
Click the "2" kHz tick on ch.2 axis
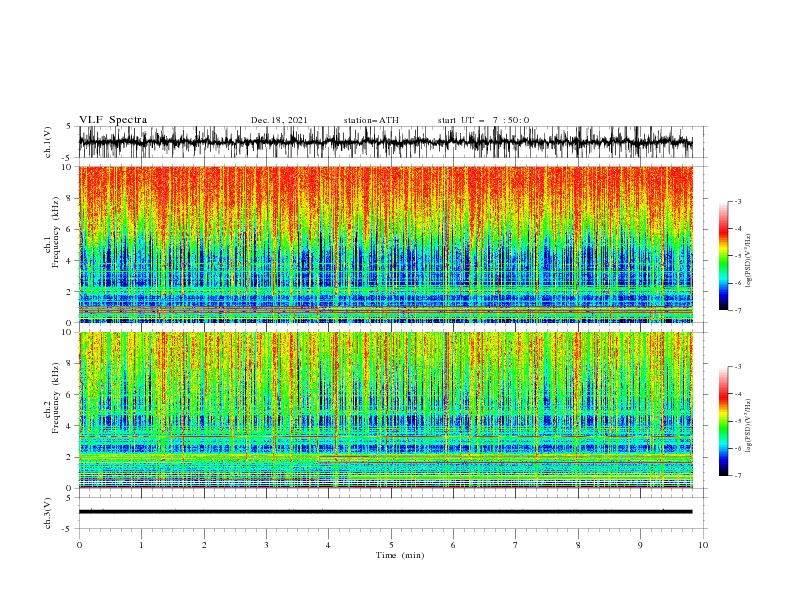point(68,457)
